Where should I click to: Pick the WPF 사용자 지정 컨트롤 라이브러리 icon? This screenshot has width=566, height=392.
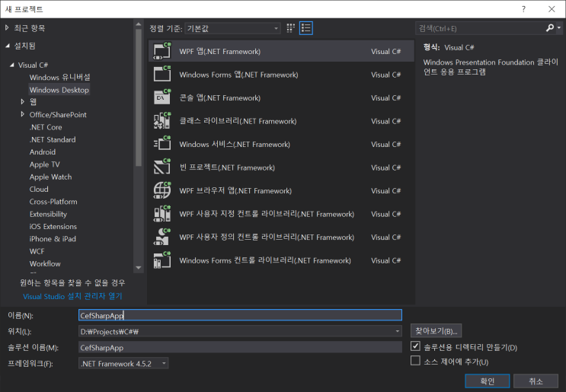pos(162,214)
